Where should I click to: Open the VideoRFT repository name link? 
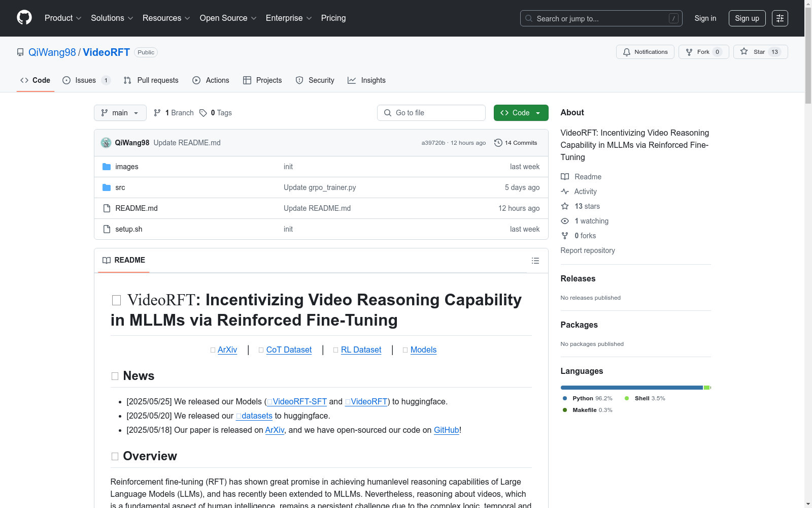(107, 52)
